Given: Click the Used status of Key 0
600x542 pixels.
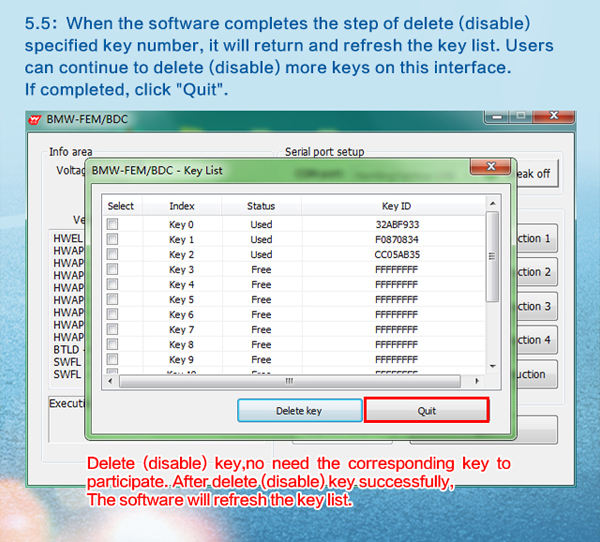Looking at the screenshot, I should 261,224.
